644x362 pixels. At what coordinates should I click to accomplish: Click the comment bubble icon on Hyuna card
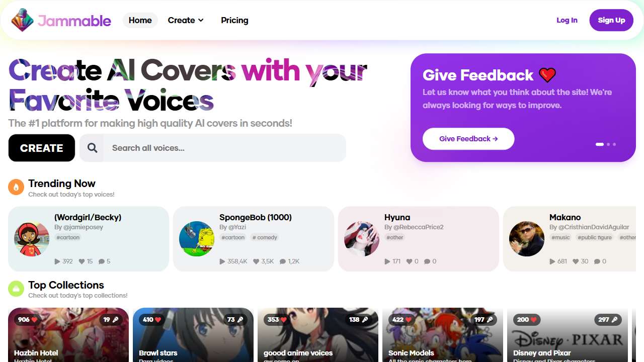(427, 261)
